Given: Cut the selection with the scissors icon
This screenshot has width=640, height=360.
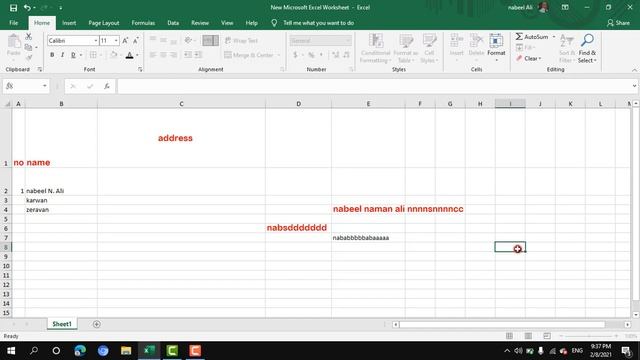Looking at the screenshot, I should [29, 37].
